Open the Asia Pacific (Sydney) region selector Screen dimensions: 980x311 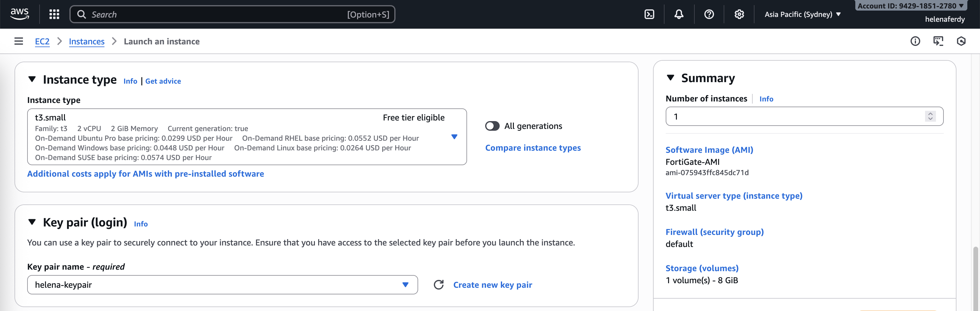pyautogui.click(x=802, y=14)
